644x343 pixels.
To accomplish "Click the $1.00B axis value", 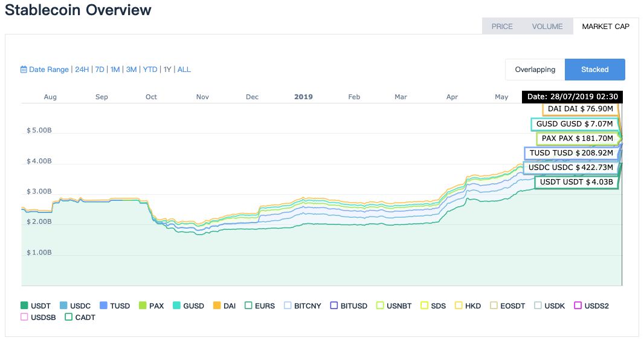I will 39,252.
